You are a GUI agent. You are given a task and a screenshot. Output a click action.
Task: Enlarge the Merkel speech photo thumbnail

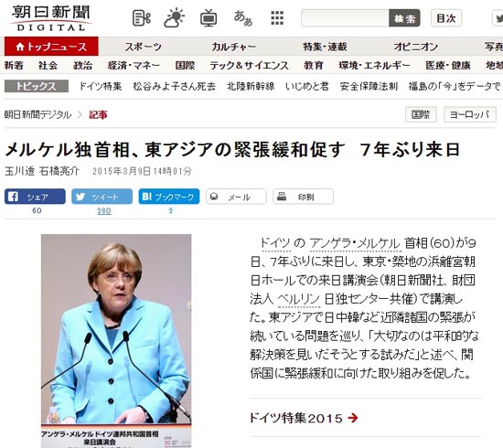click(116, 340)
